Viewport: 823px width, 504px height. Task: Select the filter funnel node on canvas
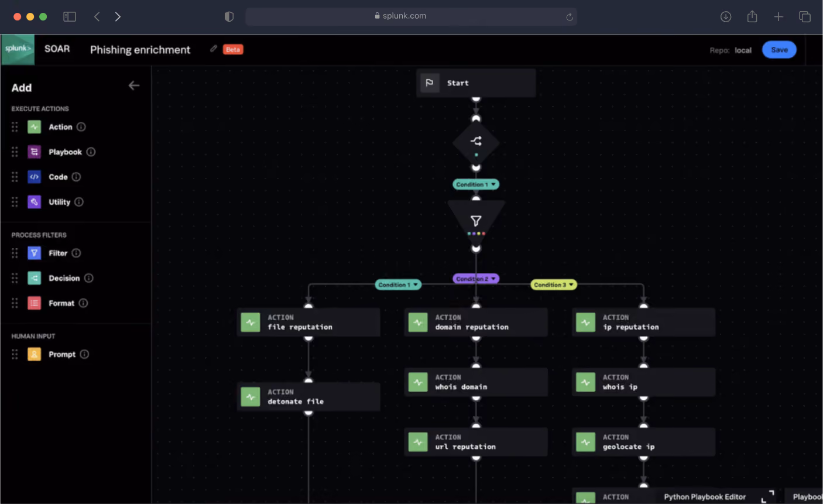click(x=476, y=222)
